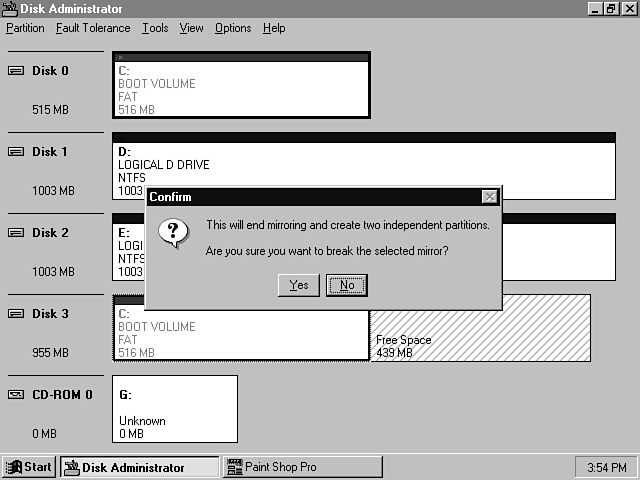Image resolution: width=640 pixels, height=480 pixels.
Task: Open the Partition menu
Action: point(25,28)
